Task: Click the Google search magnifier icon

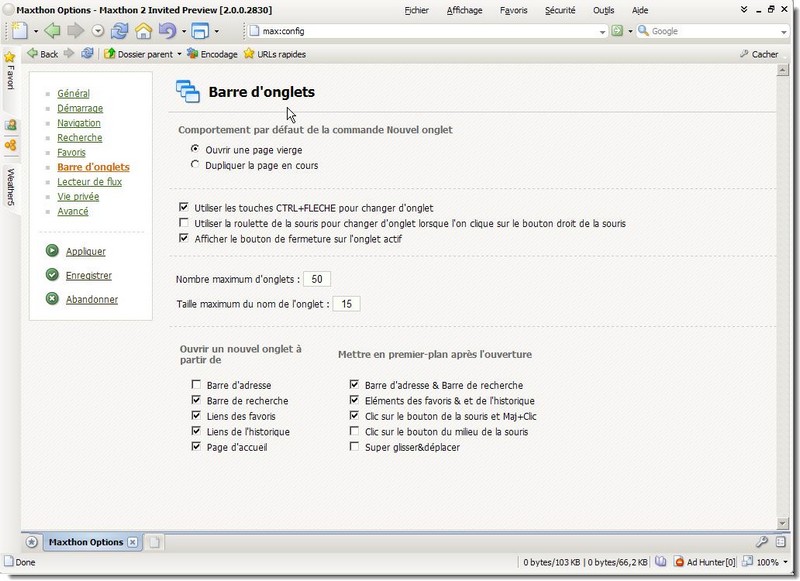Action: 643,31
